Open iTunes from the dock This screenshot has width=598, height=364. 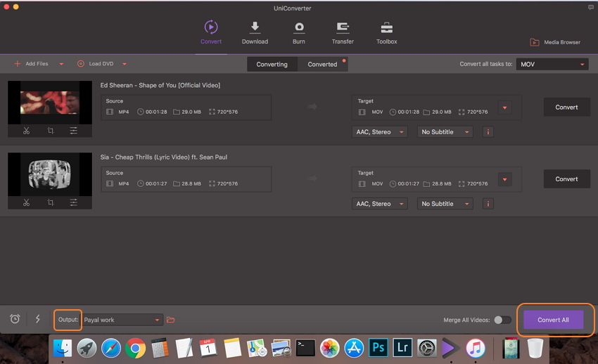pos(476,348)
